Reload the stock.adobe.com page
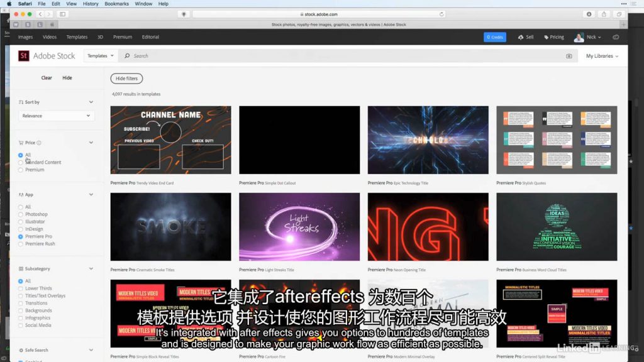Screen dimensions: 644x362 [x=441, y=14]
